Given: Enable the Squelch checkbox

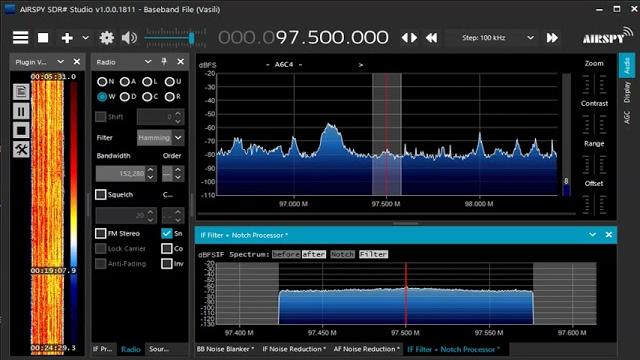Looking at the screenshot, I should [100, 194].
